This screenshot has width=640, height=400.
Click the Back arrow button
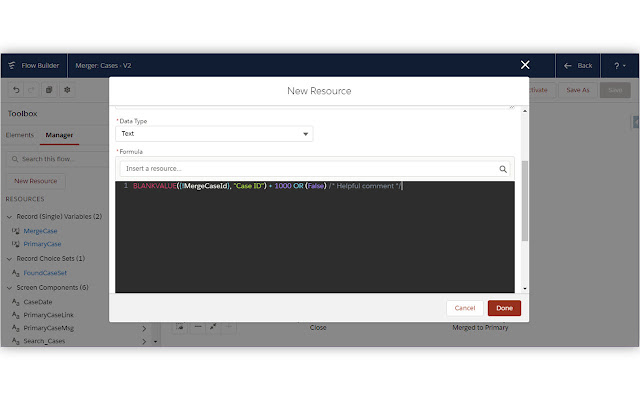point(578,65)
